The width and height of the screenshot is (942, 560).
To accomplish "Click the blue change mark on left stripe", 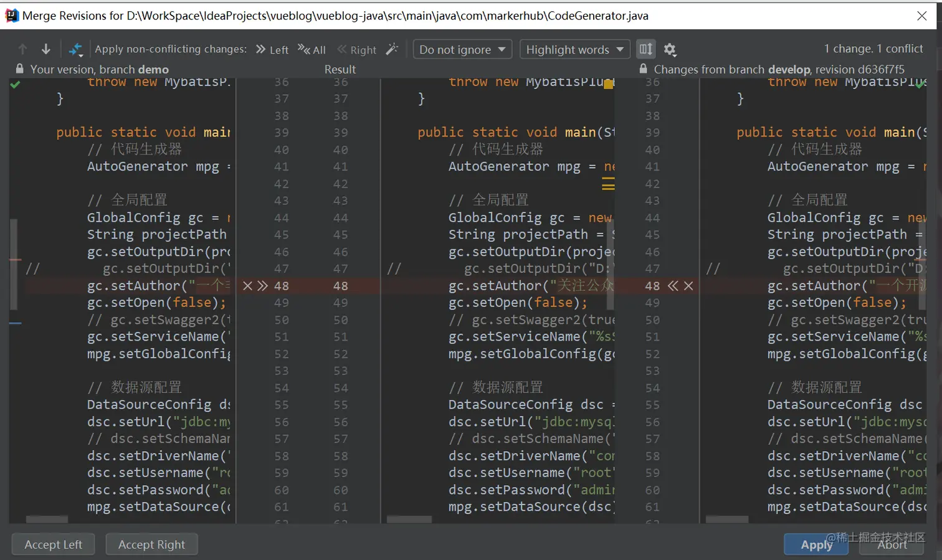I will tap(16, 323).
